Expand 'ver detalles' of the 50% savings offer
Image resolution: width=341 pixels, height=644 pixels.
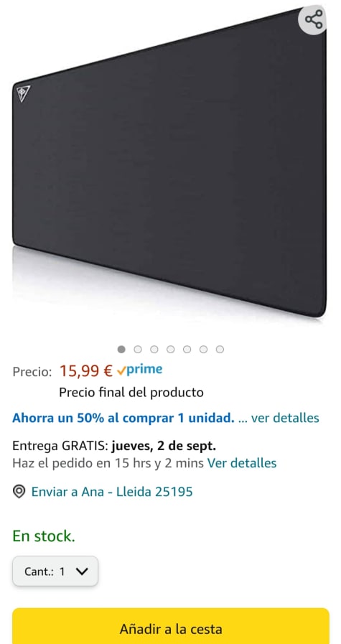click(x=285, y=418)
